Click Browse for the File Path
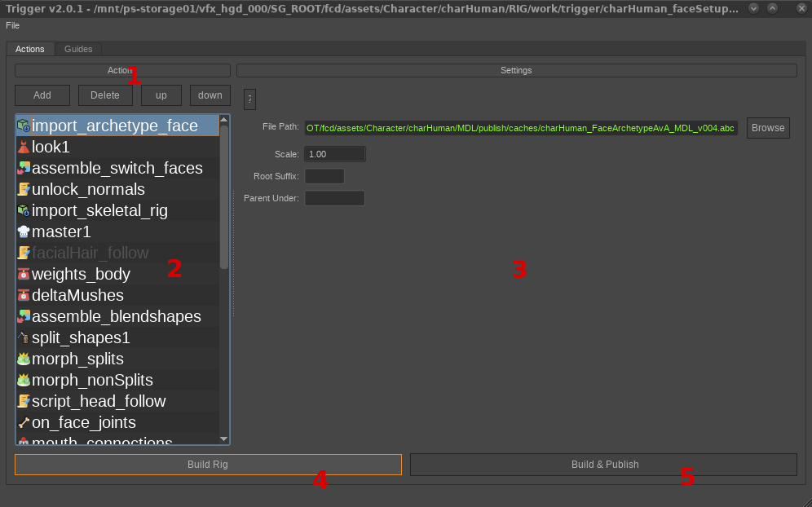Image resolution: width=812 pixels, height=507 pixels. 768,128
